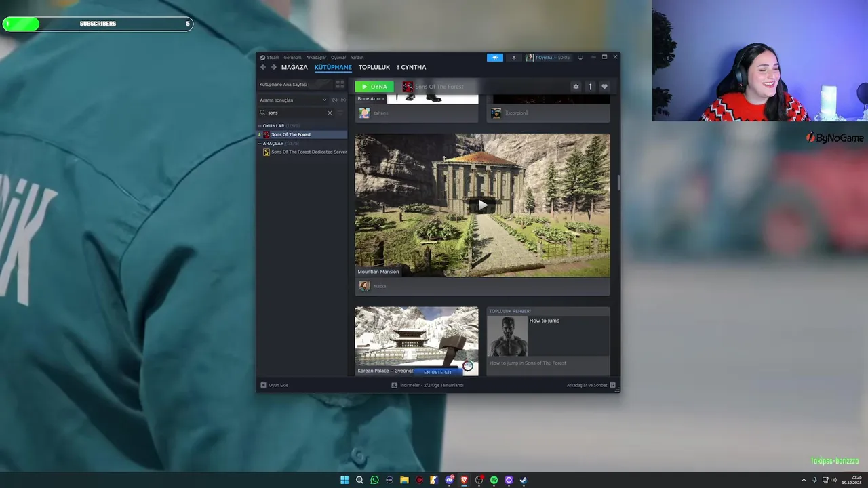Click the content area vertical scrollbar
Image resolution: width=868 pixels, height=488 pixels.
pos(618,182)
